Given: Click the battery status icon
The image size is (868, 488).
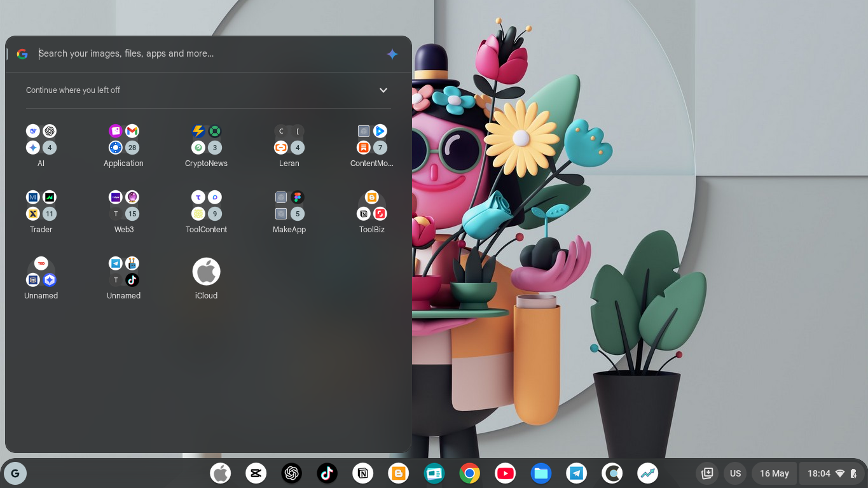Looking at the screenshot, I should 854,473.
